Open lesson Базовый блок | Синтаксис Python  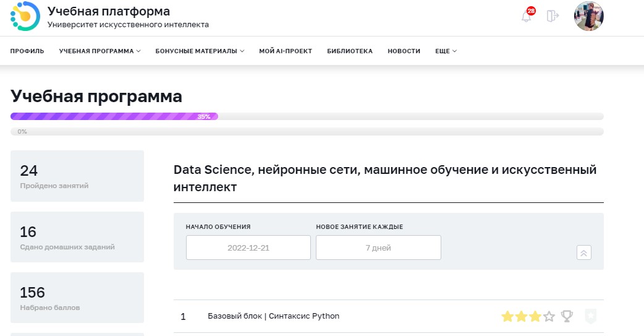(273, 316)
